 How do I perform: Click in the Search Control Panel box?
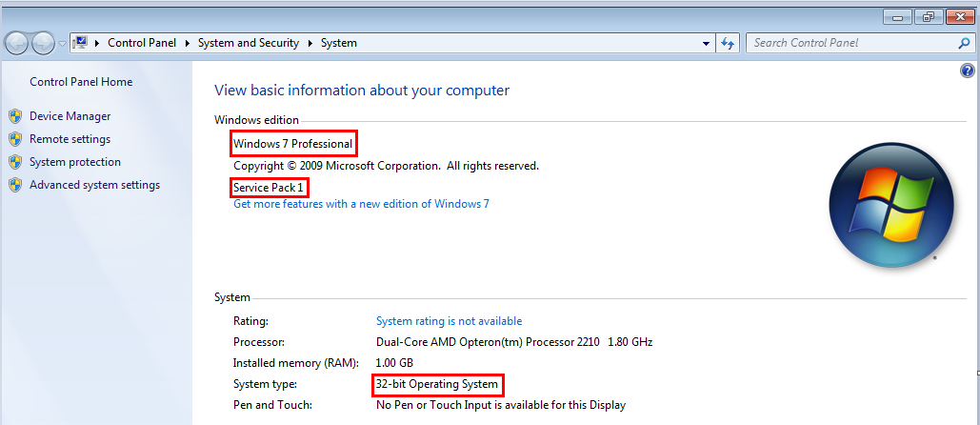point(852,43)
